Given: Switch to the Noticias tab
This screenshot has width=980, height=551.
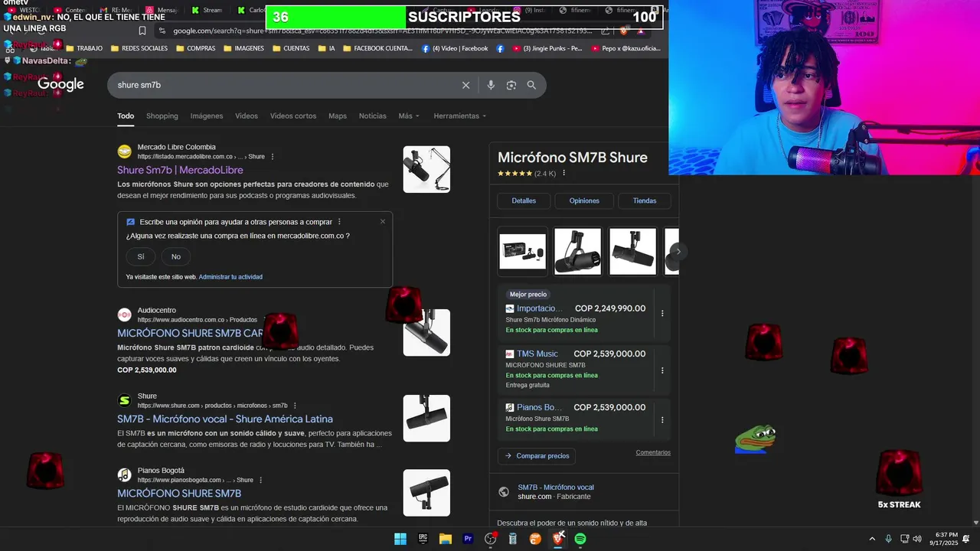Looking at the screenshot, I should (x=373, y=116).
